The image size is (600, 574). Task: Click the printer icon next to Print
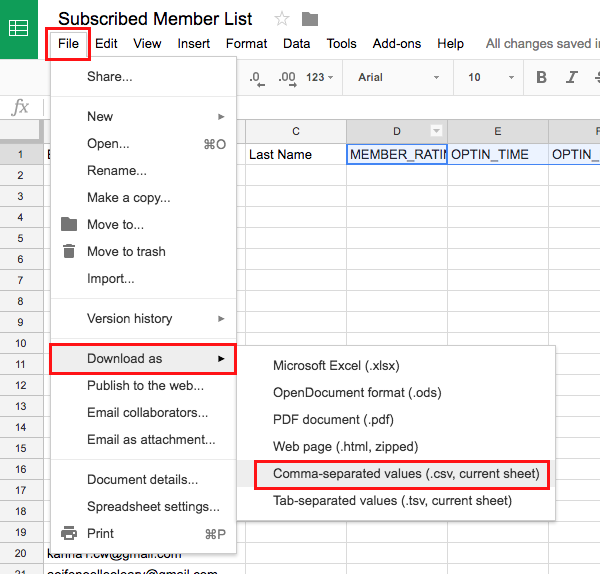click(x=69, y=533)
